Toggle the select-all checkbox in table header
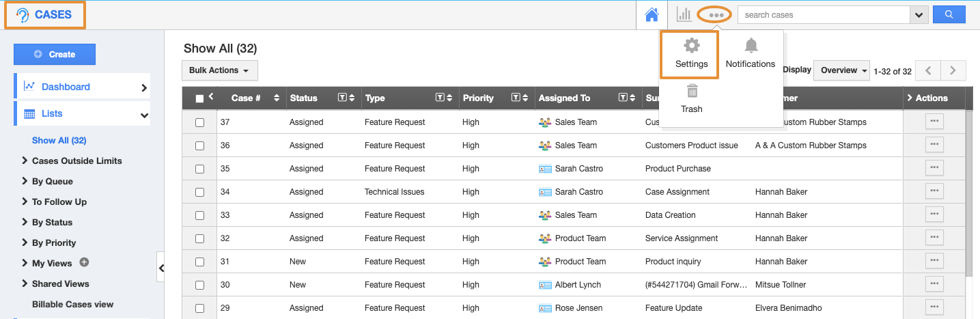980x319 pixels. click(x=199, y=98)
